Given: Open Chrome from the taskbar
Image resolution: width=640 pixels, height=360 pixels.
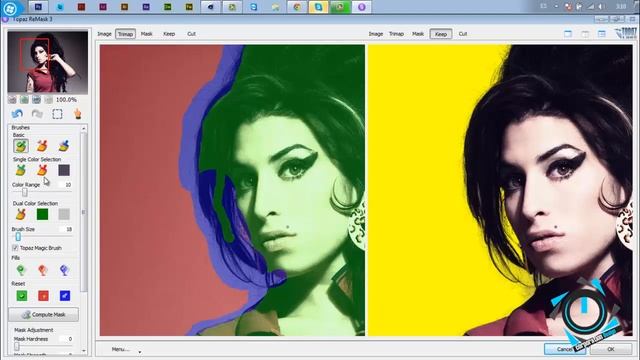Looking at the screenshot, I should click(297, 7).
